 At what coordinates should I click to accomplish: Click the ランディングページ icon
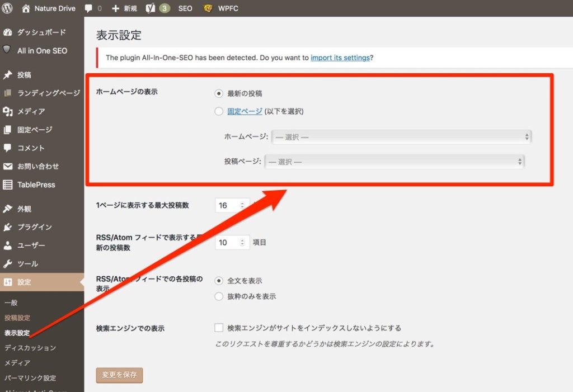8,93
